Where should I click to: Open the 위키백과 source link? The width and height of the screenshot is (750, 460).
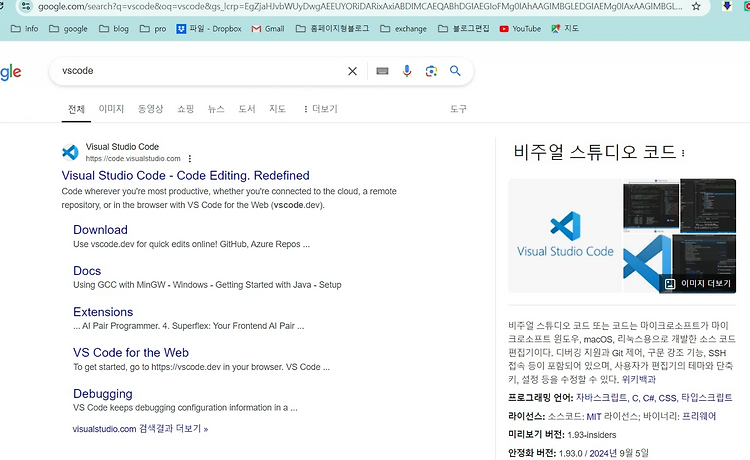click(639, 380)
